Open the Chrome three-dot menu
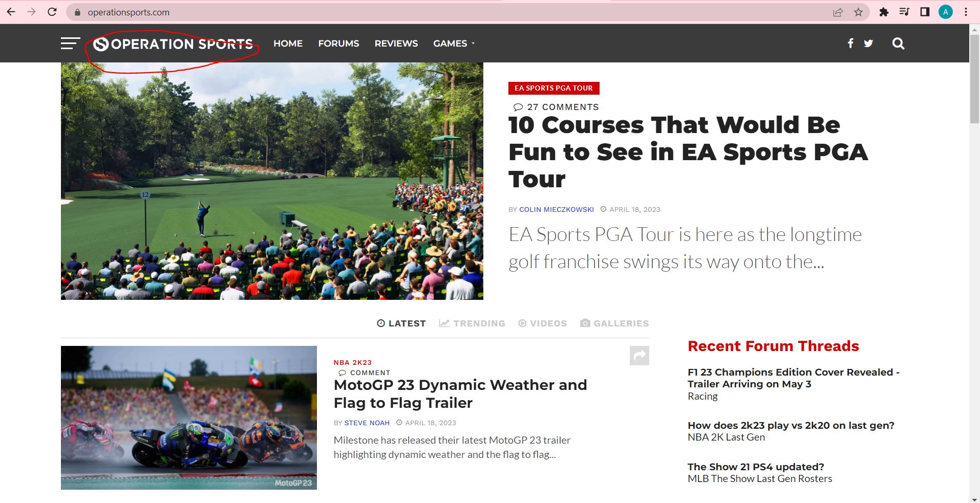Viewport: 980px width, 503px height. [966, 12]
